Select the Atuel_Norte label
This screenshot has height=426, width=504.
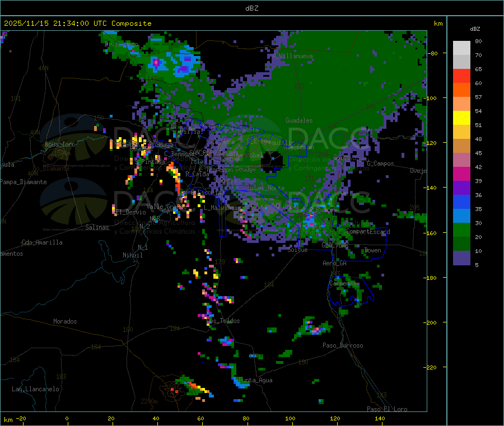[266, 188]
